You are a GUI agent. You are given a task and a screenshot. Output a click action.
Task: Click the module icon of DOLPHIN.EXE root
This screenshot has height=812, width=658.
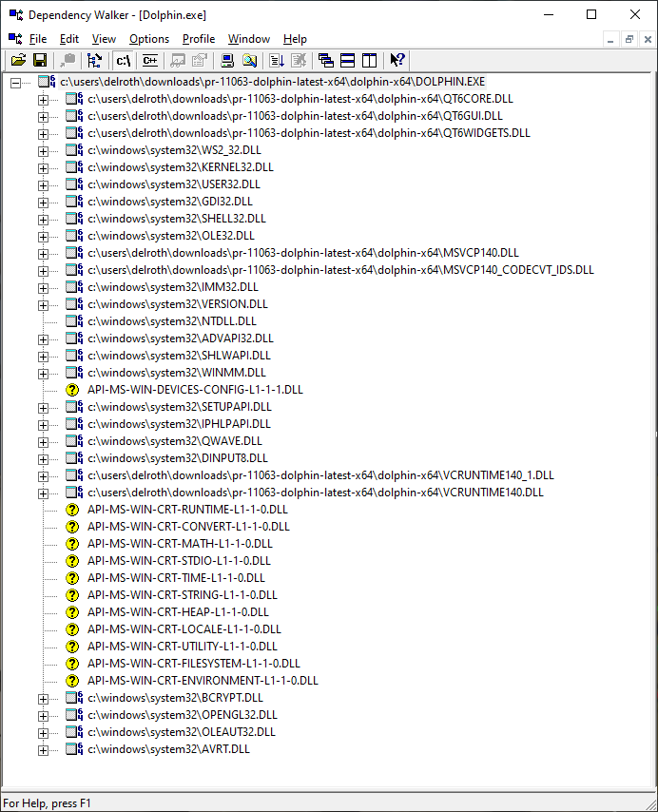(47, 82)
